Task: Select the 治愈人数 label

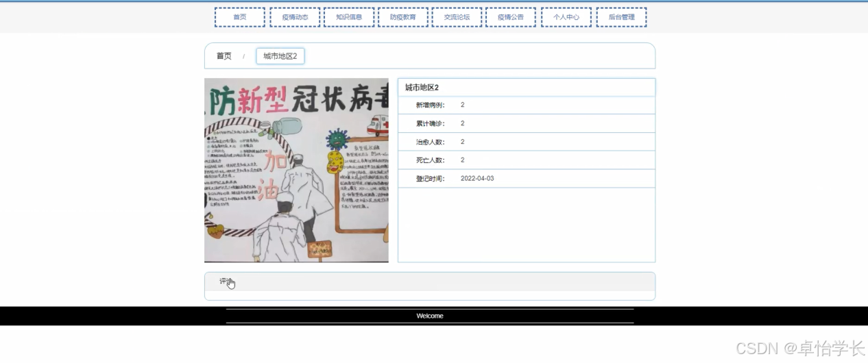Action: click(x=430, y=142)
